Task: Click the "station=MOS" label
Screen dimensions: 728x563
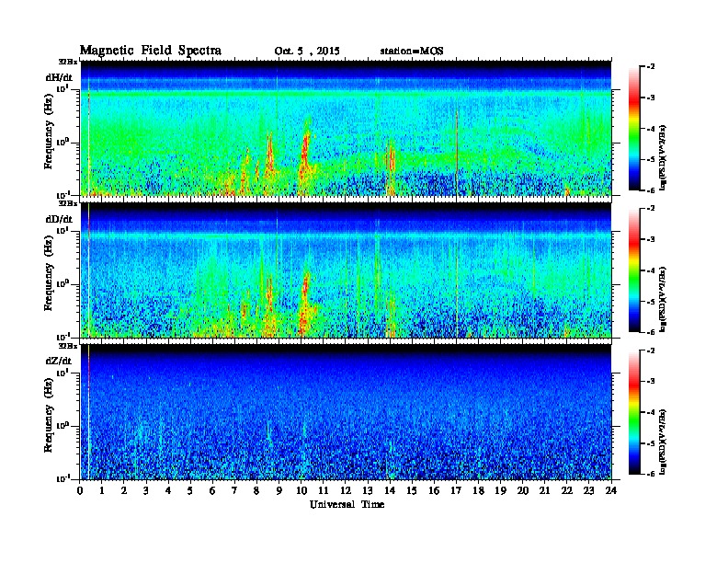Action: pos(412,51)
